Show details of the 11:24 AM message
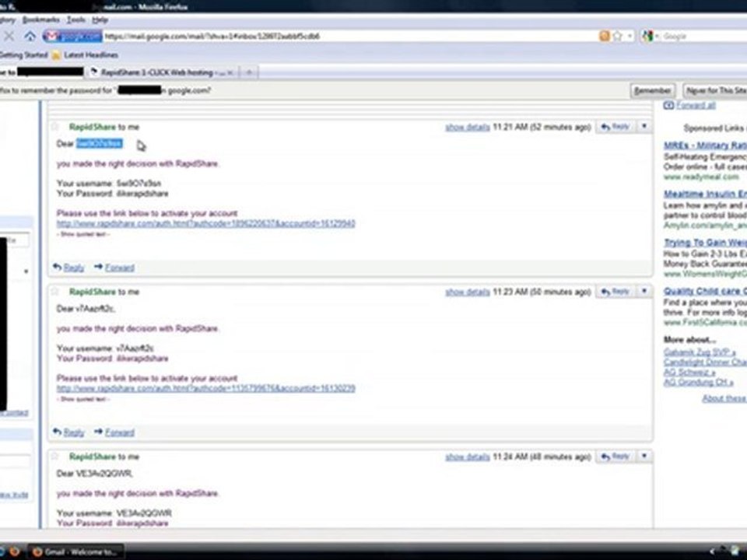The height and width of the screenshot is (560, 747). [468, 457]
